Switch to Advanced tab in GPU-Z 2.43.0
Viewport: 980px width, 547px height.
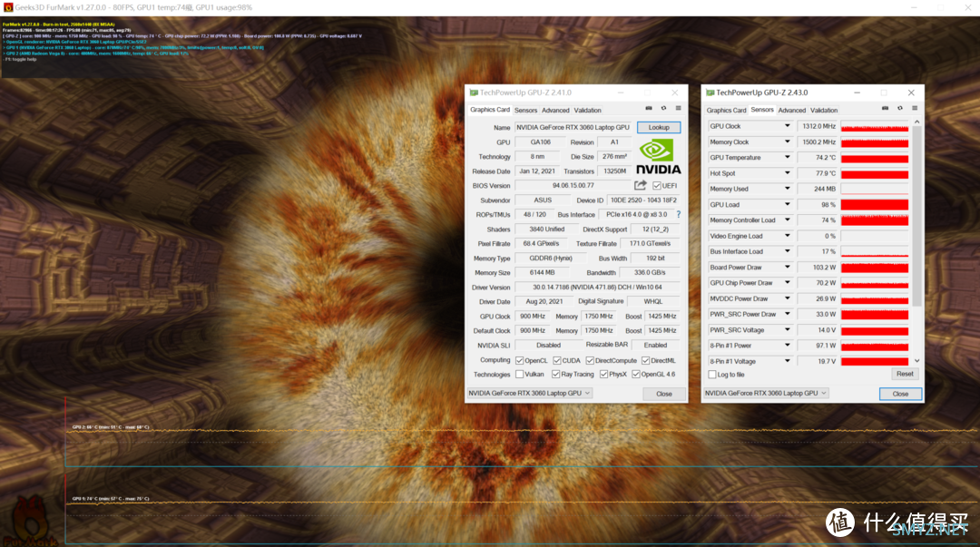click(792, 110)
